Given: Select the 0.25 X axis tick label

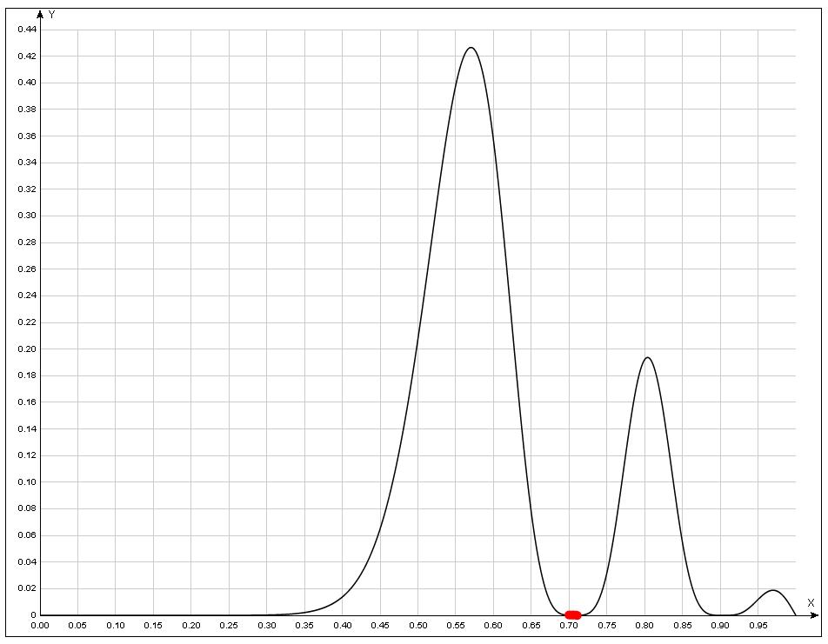Looking at the screenshot, I should click(x=230, y=625).
